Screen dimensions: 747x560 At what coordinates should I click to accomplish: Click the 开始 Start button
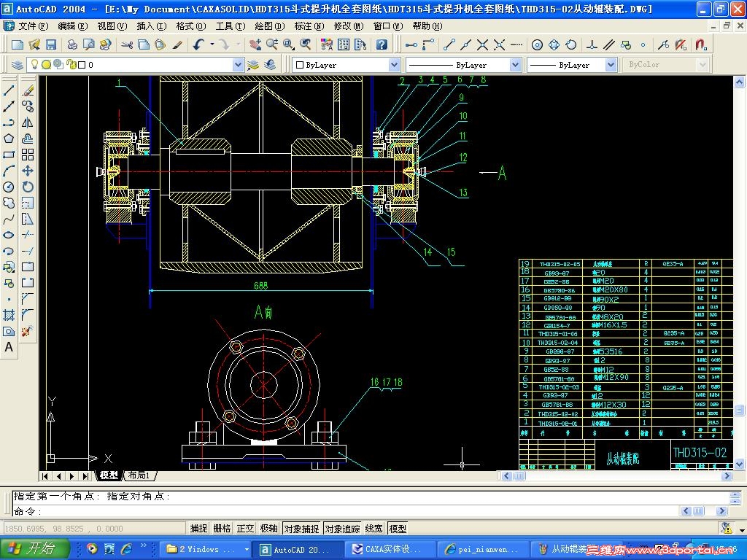(x=34, y=548)
